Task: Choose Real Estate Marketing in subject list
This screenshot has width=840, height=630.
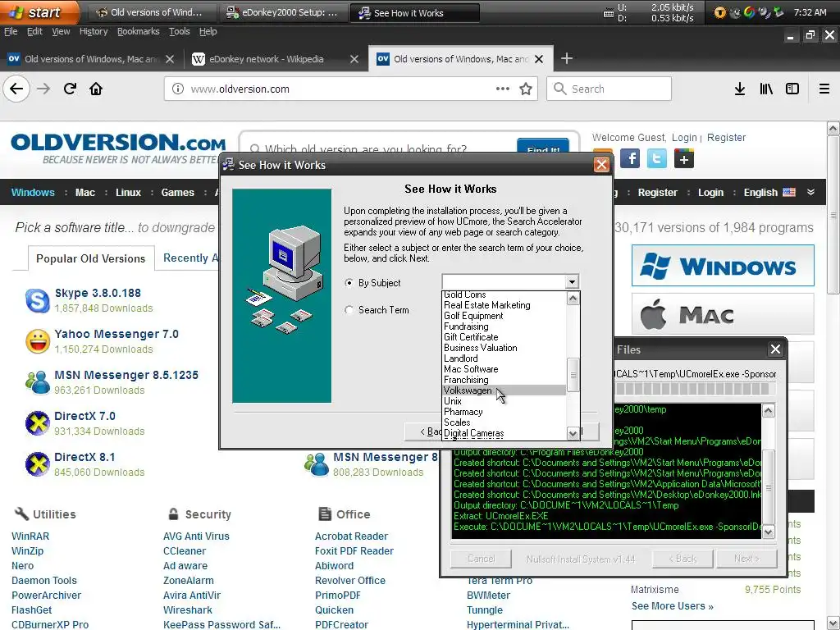Action: (x=504, y=305)
